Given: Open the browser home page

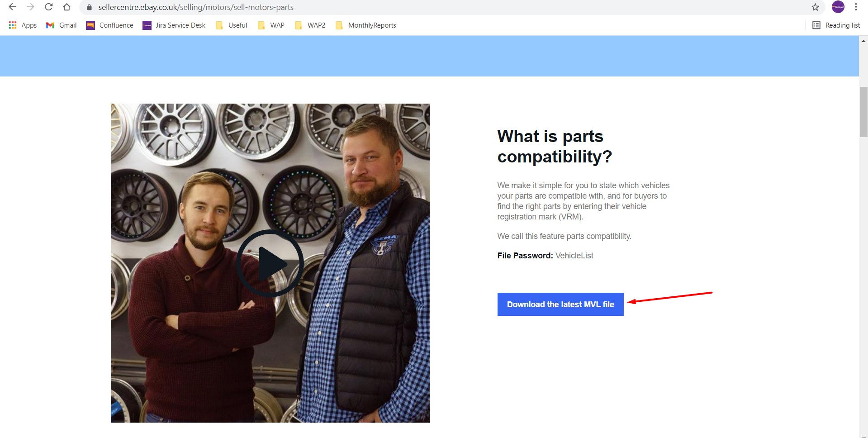Looking at the screenshot, I should (x=66, y=7).
